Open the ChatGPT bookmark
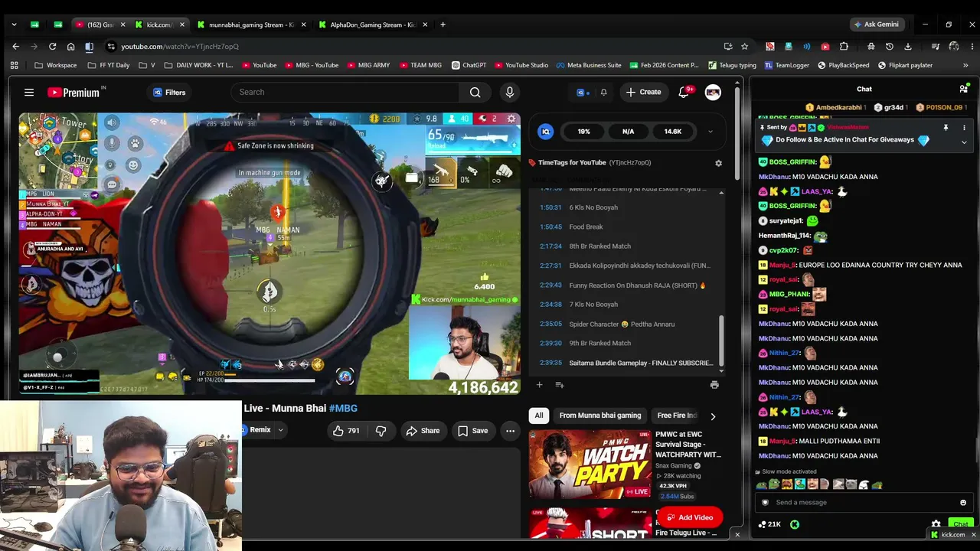 point(469,66)
